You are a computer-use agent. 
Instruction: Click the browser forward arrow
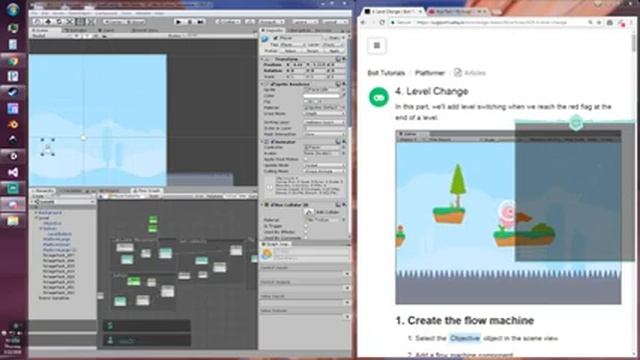[373, 22]
